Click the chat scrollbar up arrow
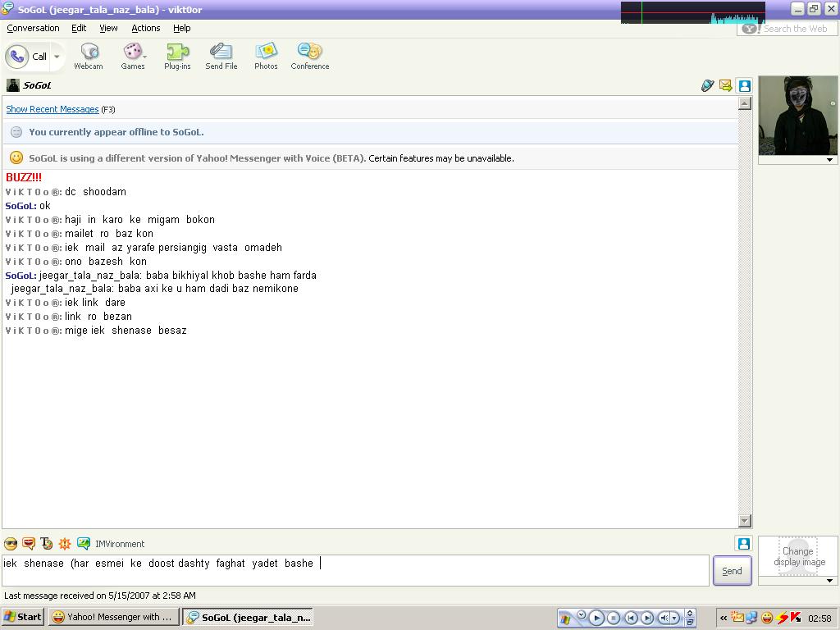Screen dimensions: 840x630 [x=745, y=103]
